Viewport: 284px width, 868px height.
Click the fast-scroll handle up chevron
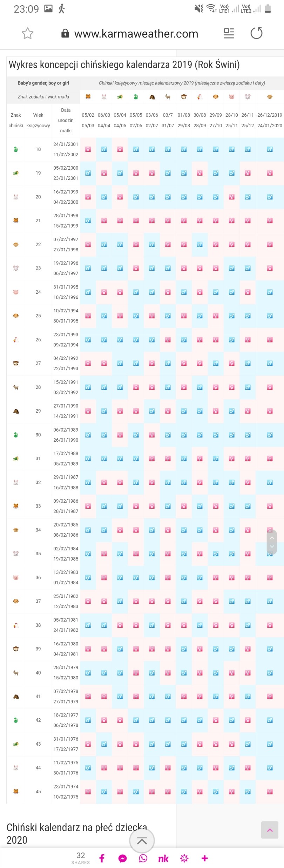272,538
